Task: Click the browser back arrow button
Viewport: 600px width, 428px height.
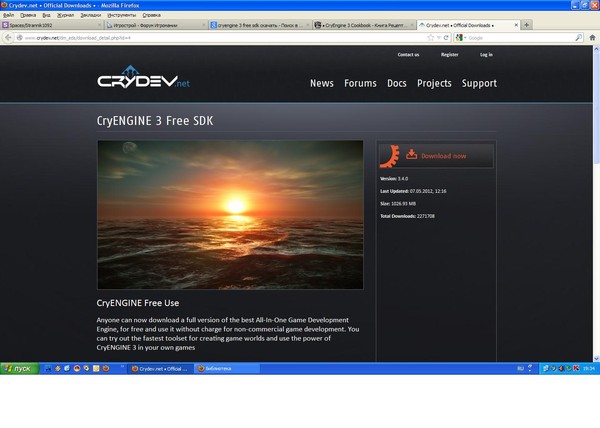Action: [x=8, y=37]
